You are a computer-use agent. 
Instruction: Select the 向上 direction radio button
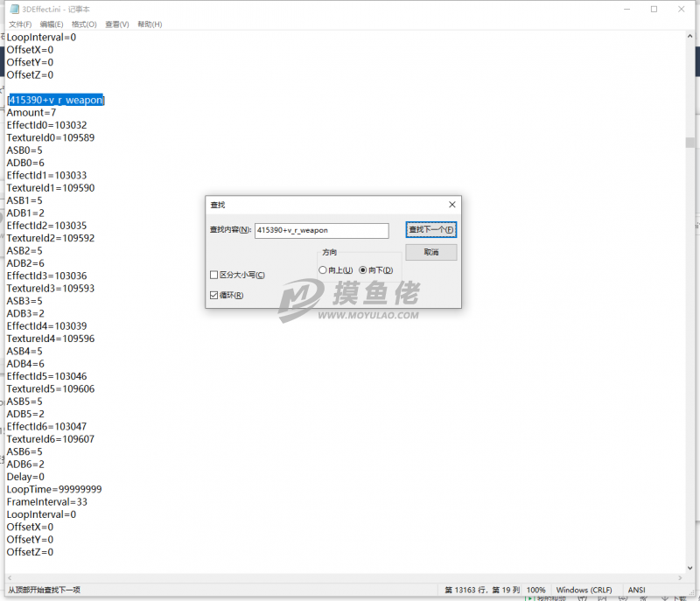[x=323, y=270]
